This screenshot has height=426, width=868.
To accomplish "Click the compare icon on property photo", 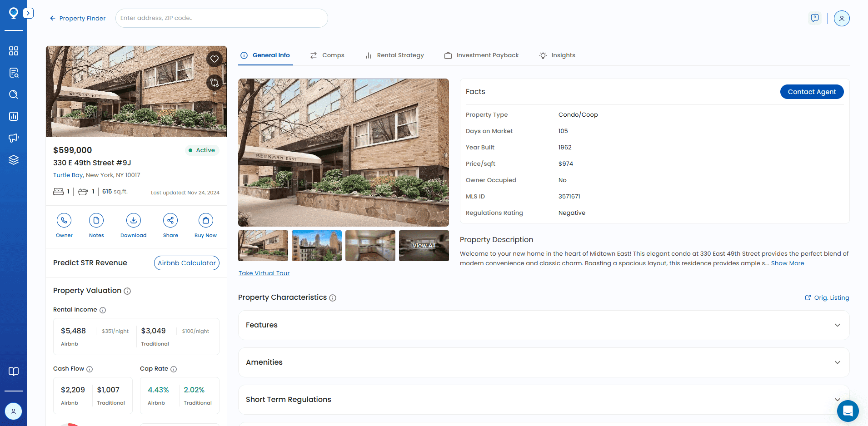I will click(215, 83).
